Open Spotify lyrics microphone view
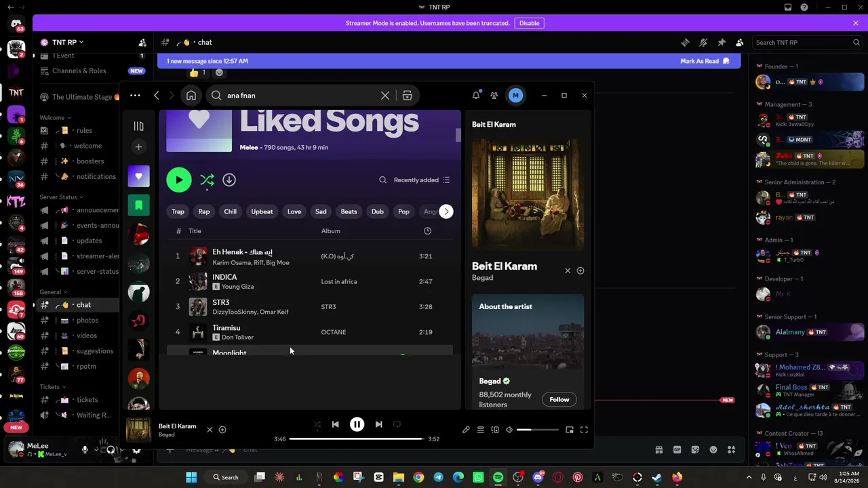This screenshot has height=488, width=868. click(x=466, y=430)
